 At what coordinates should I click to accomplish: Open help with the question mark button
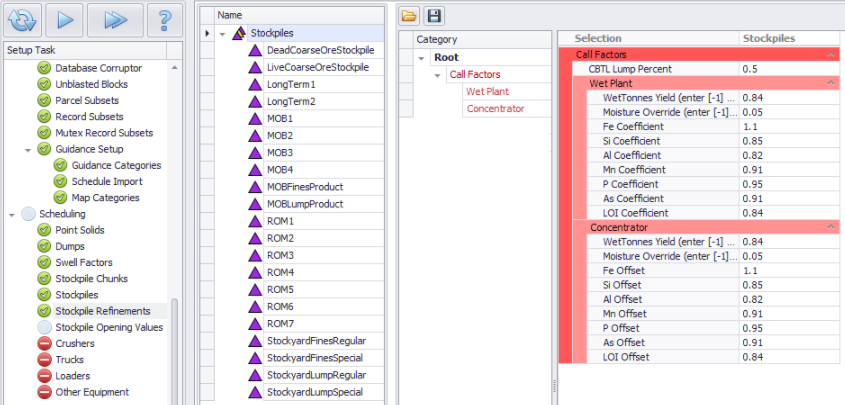[165, 20]
